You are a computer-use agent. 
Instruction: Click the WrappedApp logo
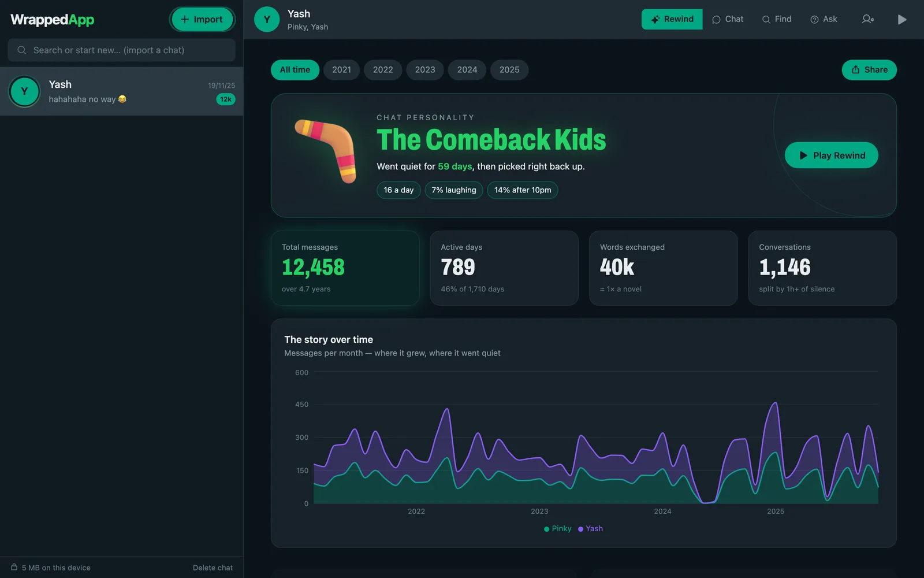pyautogui.click(x=53, y=20)
